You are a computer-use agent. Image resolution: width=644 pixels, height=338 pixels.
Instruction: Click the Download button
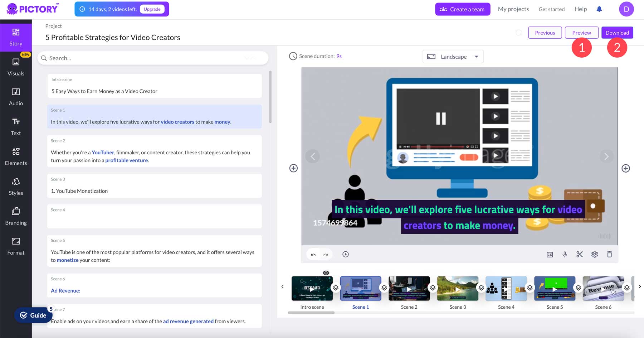(x=617, y=33)
